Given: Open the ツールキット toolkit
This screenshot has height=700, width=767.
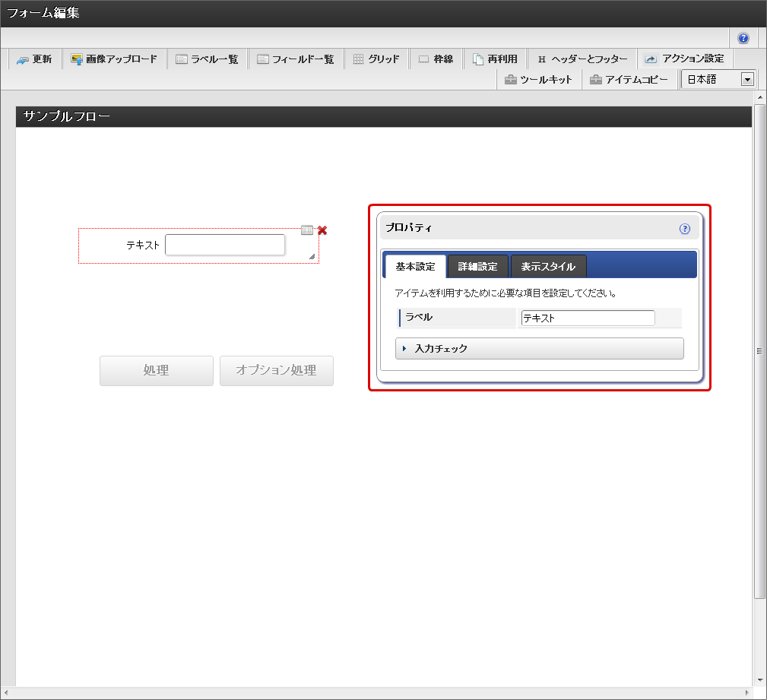Looking at the screenshot, I should [x=538, y=79].
